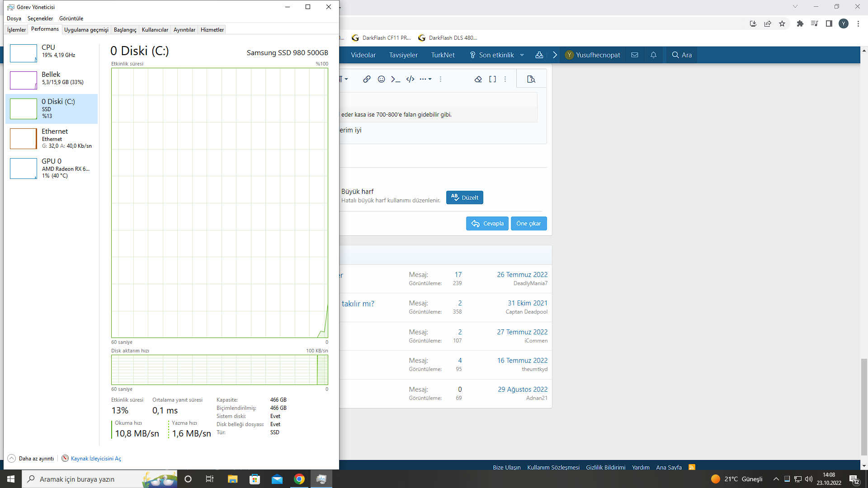
Task: Bookmark page with the star icon
Action: (x=782, y=23)
